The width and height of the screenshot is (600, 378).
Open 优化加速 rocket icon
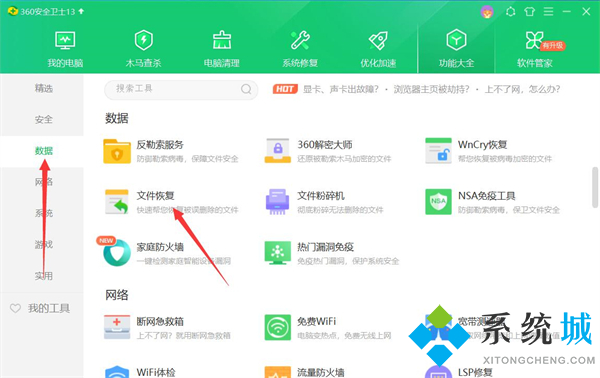pyautogui.click(x=378, y=40)
